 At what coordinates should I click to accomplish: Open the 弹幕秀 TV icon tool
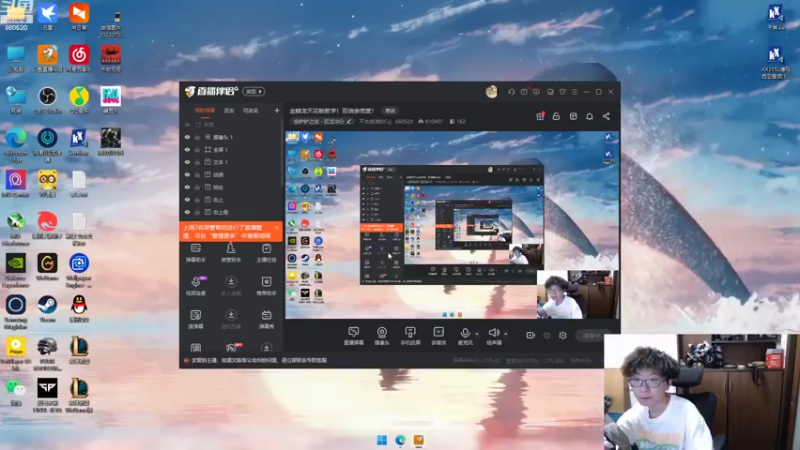tap(266, 319)
